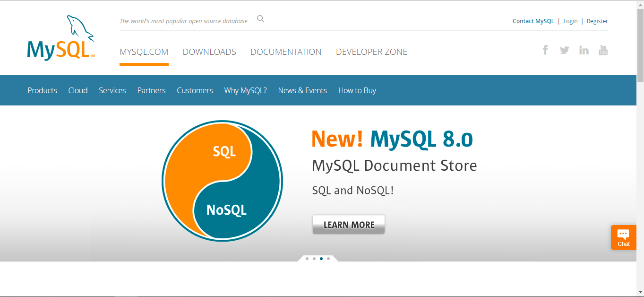Click the "New! MySQL 8.0" headline
This screenshot has width=644, height=297.
pos(392,139)
